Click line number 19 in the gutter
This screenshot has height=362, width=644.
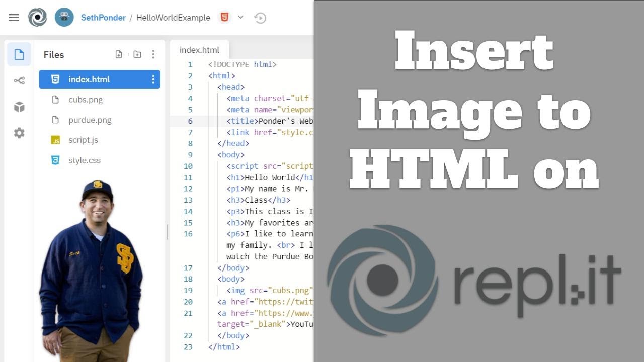click(188, 290)
